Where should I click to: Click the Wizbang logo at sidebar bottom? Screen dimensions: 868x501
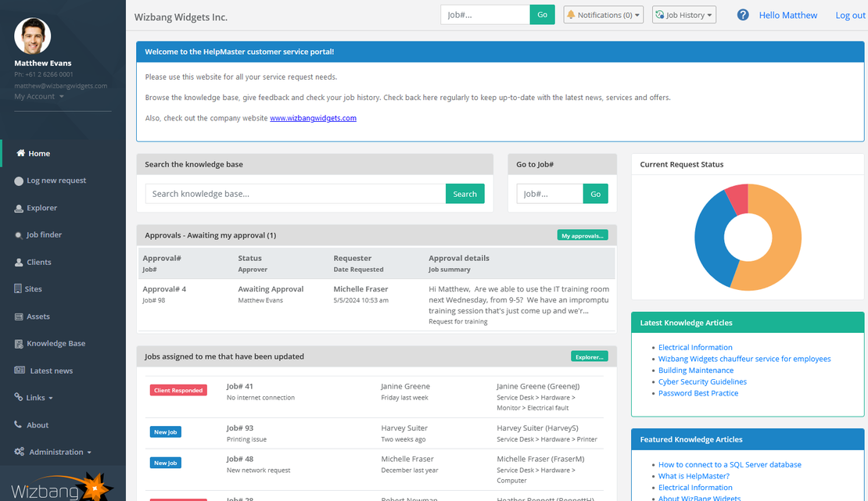[62, 487]
